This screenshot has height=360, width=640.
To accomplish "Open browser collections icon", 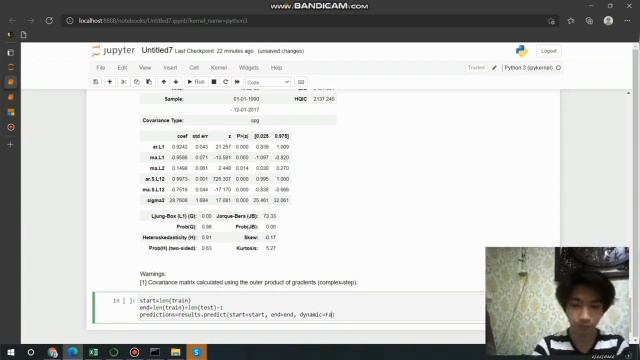I will click(589, 20).
